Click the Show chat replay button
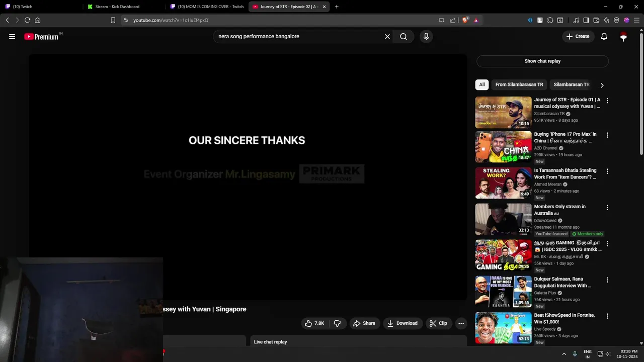Image resolution: width=644 pixels, height=362 pixels. pyautogui.click(x=542, y=61)
